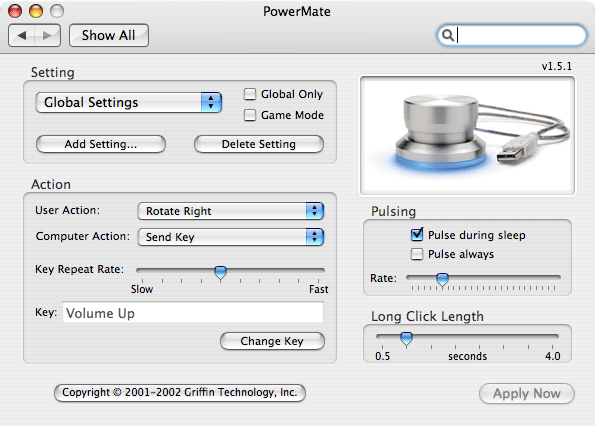The width and height of the screenshot is (595, 426).
Task: Click the Add Setting... button
Action: [x=101, y=144]
